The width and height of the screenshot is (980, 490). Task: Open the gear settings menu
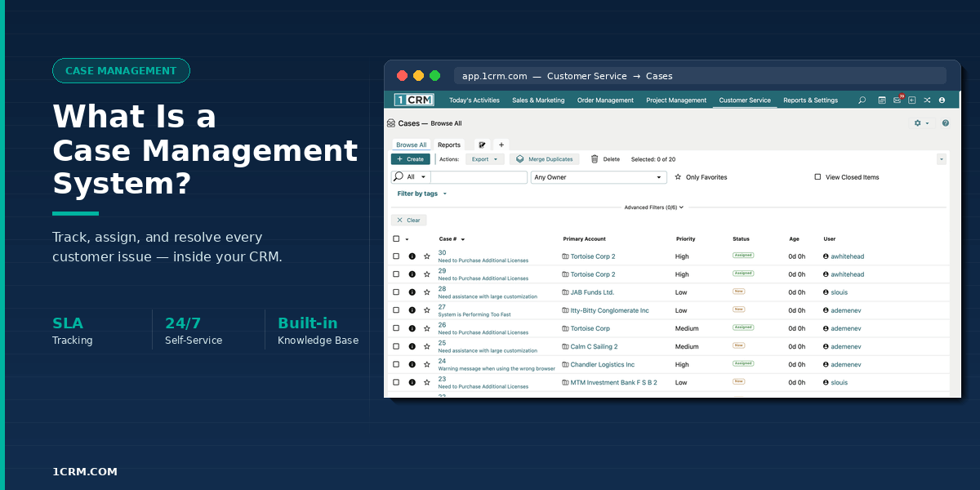pyautogui.click(x=921, y=123)
